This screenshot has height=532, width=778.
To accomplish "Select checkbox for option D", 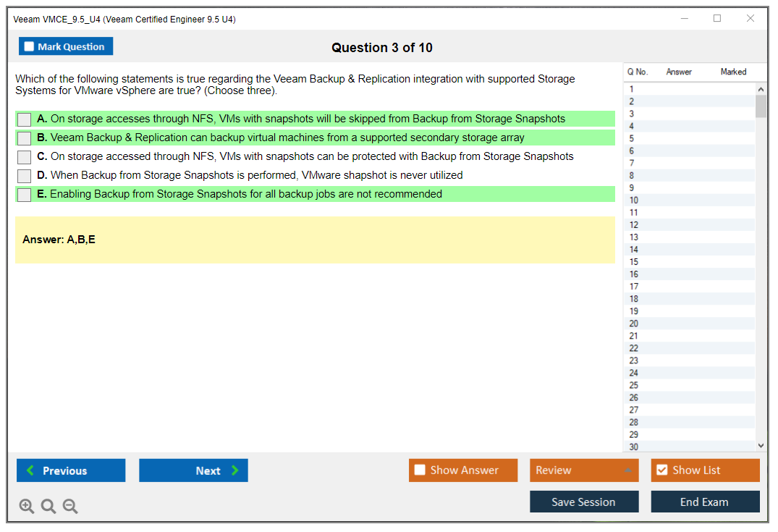I will pyautogui.click(x=24, y=176).
